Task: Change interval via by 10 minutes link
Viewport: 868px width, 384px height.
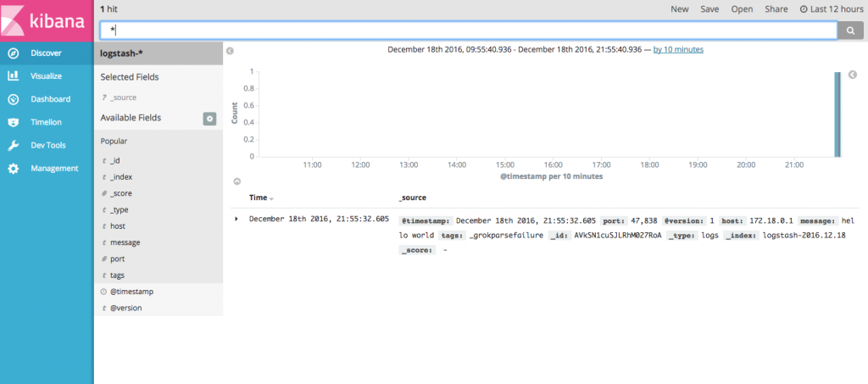Action: click(x=678, y=49)
